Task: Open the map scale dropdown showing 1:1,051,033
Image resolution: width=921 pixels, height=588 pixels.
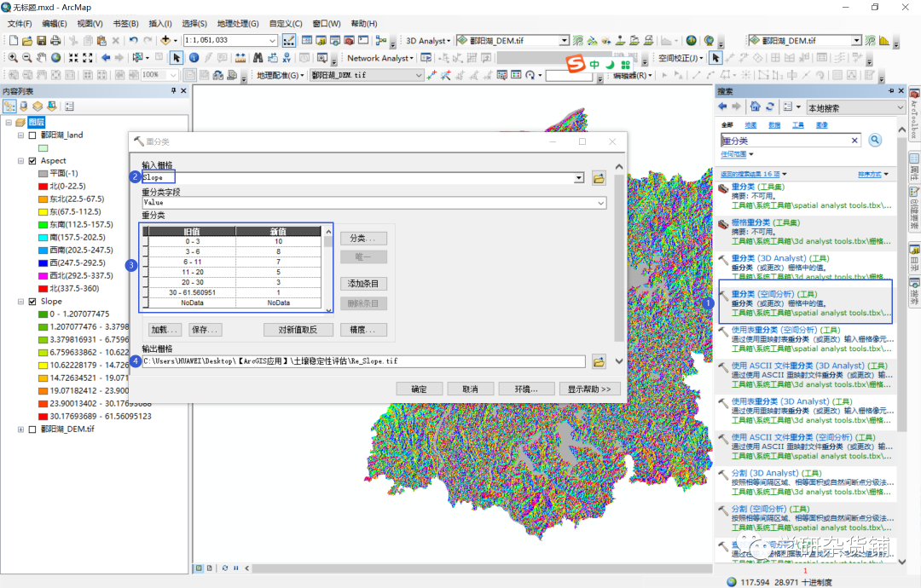Action: (273, 40)
